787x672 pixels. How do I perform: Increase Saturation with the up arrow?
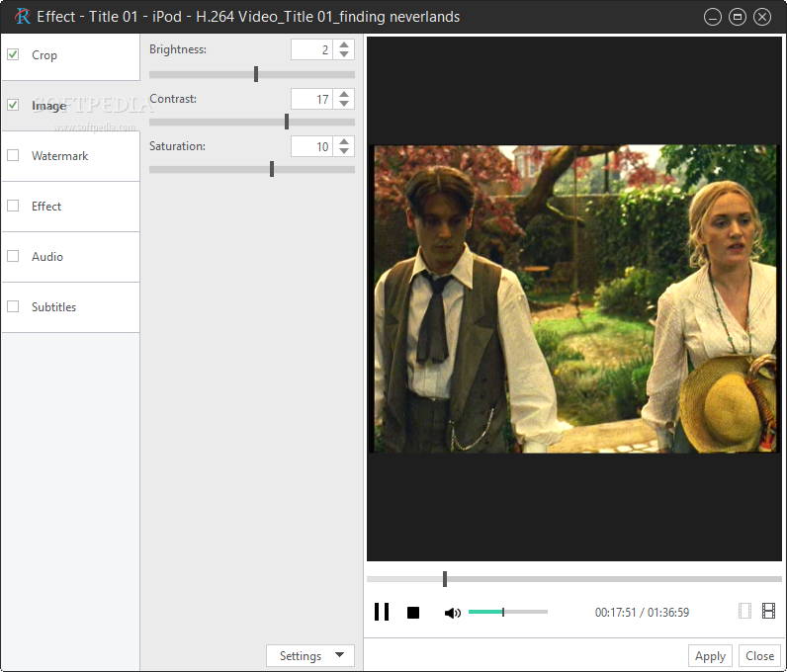click(x=344, y=141)
